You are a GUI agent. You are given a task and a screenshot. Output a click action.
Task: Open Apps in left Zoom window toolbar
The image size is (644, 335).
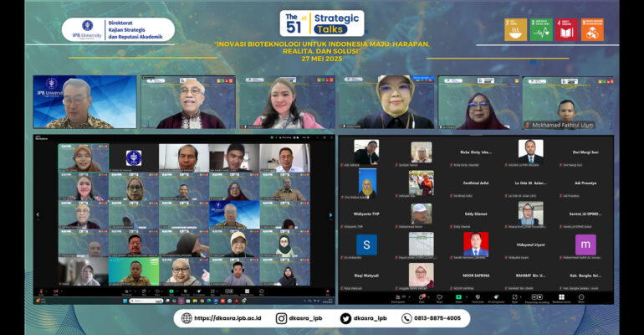click(x=212, y=292)
